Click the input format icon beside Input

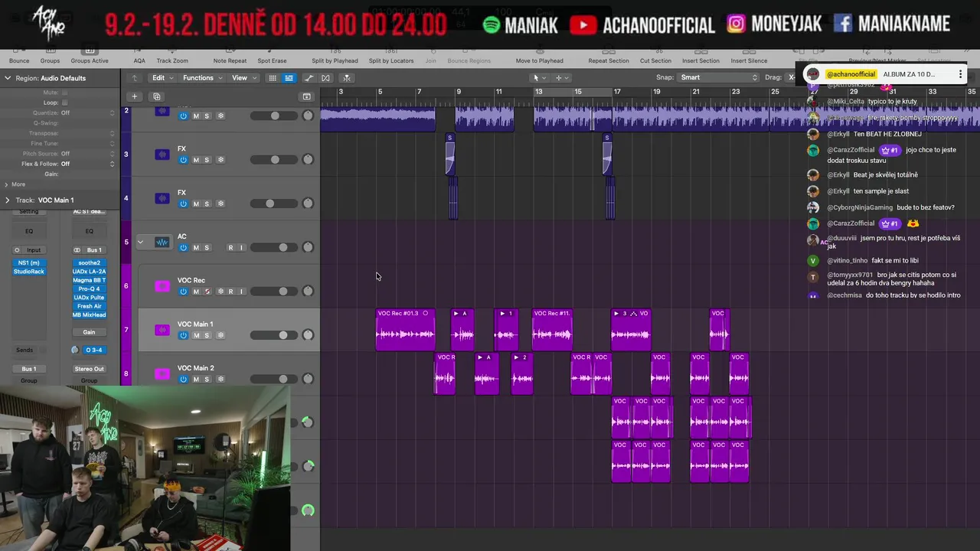17,250
